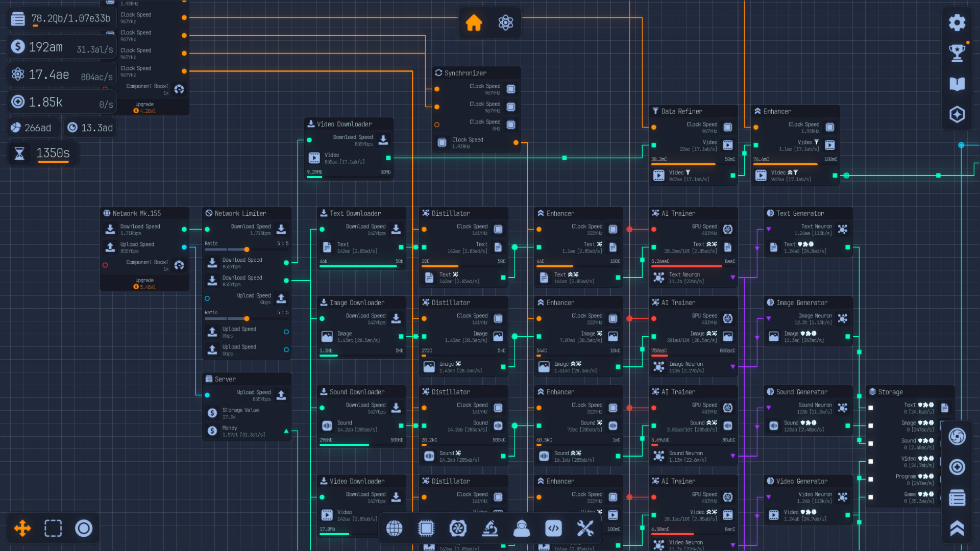Viewport: 980px width, 551px height.
Task: Switch to the home tab at the top
Action: tap(474, 22)
